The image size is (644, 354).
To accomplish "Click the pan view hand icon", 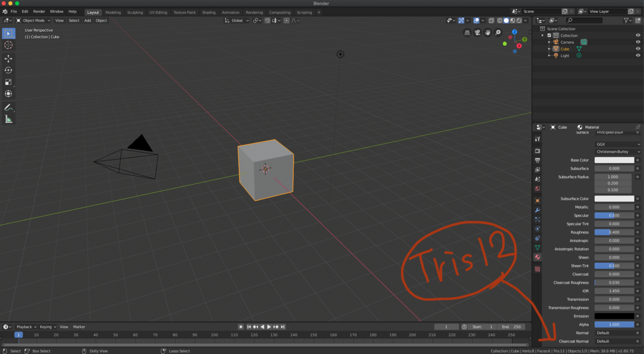I will (x=488, y=33).
